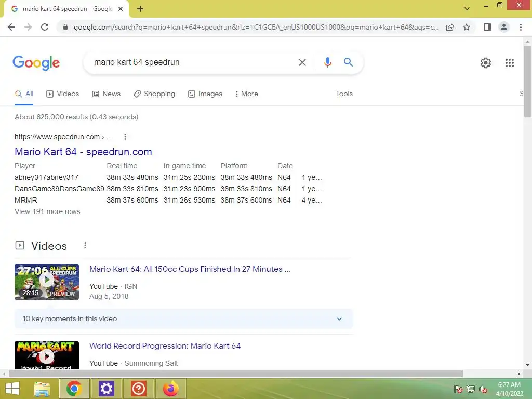This screenshot has height=399, width=532.
Task: Open the Mario Kart 64 - speedrun.com link
Action: click(x=83, y=152)
